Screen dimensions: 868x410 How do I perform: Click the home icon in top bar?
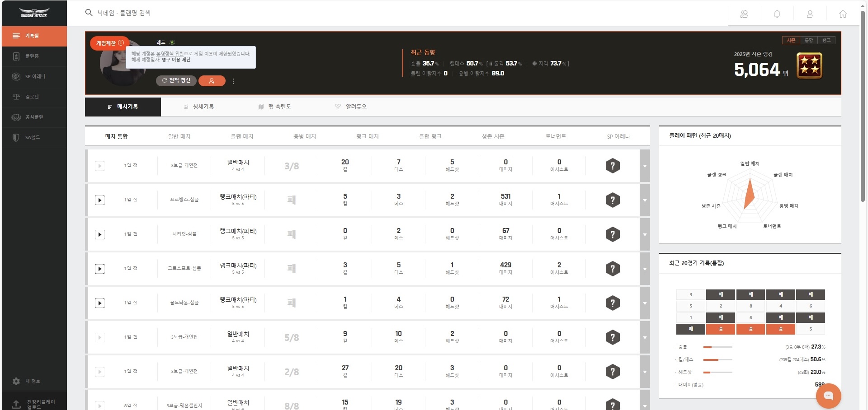(843, 14)
